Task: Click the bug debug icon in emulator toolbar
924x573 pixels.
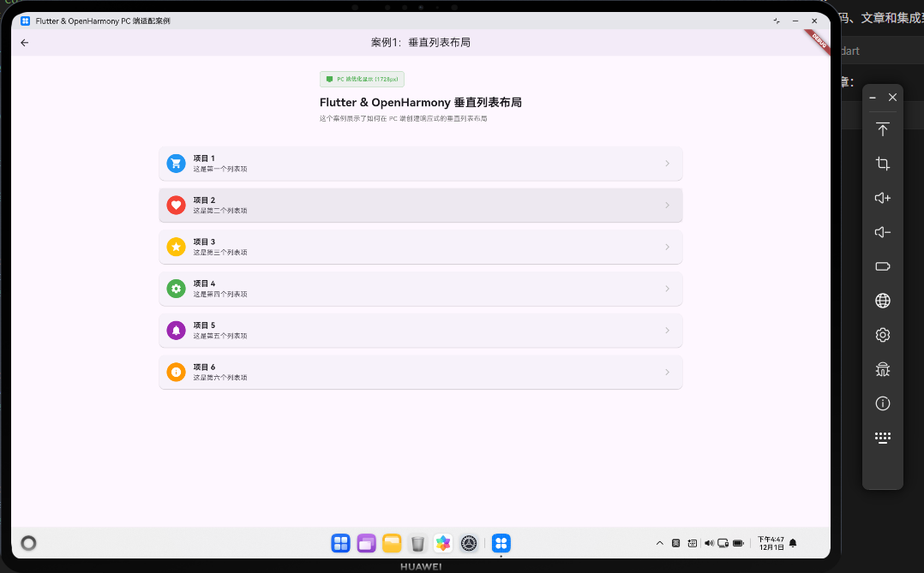Action: tap(882, 368)
